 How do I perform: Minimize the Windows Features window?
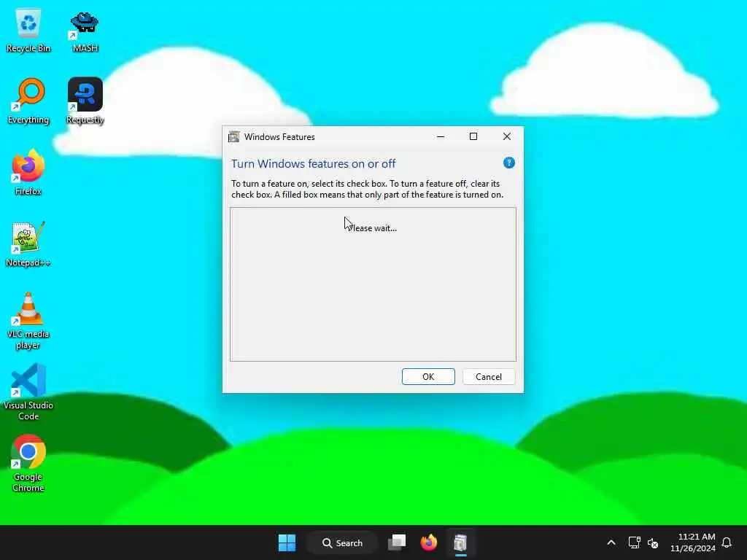click(441, 136)
